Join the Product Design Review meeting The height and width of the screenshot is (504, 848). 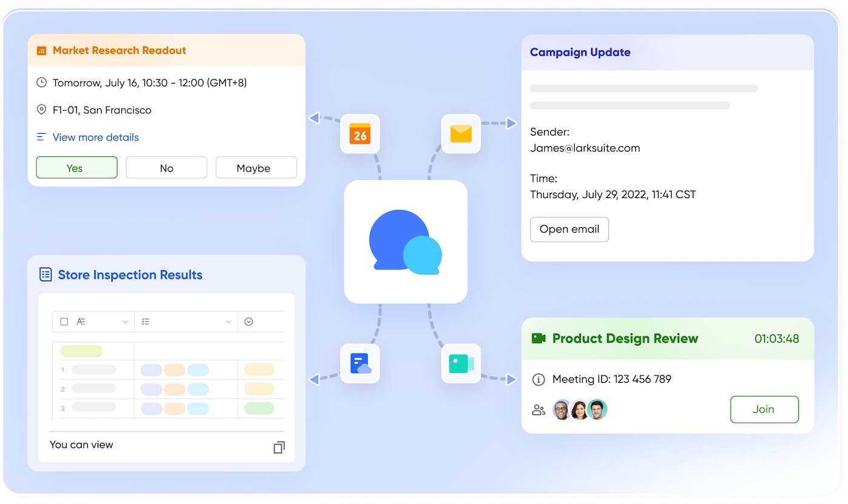764,409
